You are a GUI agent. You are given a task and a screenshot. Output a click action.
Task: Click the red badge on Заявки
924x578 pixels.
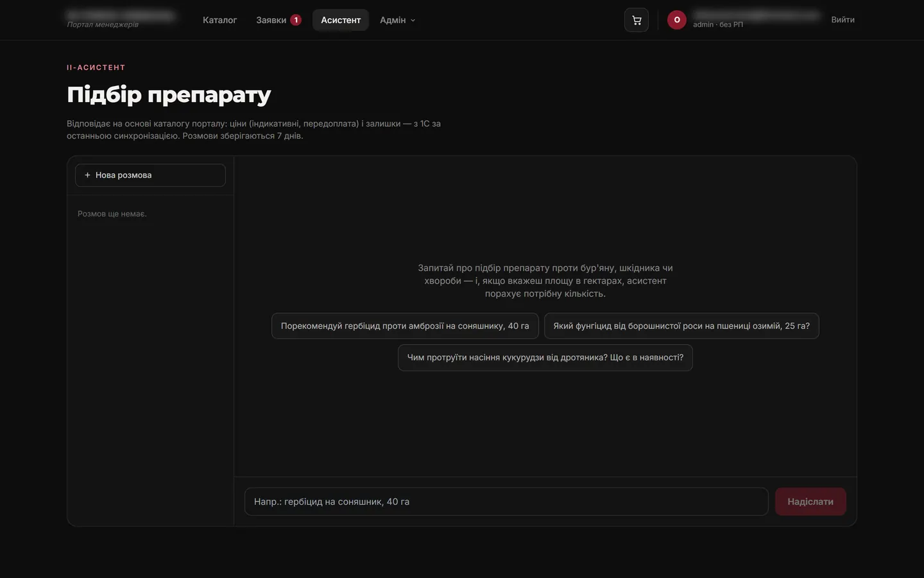pyautogui.click(x=296, y=20)
